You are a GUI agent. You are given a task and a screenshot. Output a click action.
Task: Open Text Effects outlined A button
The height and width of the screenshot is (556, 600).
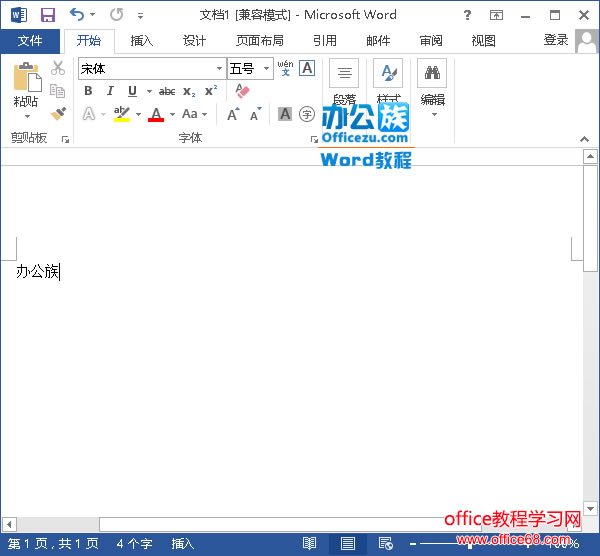point(89,114)
